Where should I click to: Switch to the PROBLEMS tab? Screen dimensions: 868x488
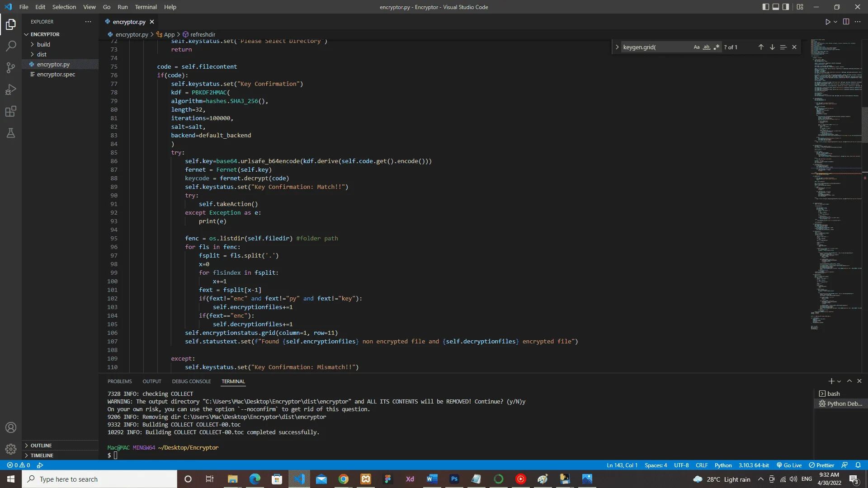(x=120, y=381)
